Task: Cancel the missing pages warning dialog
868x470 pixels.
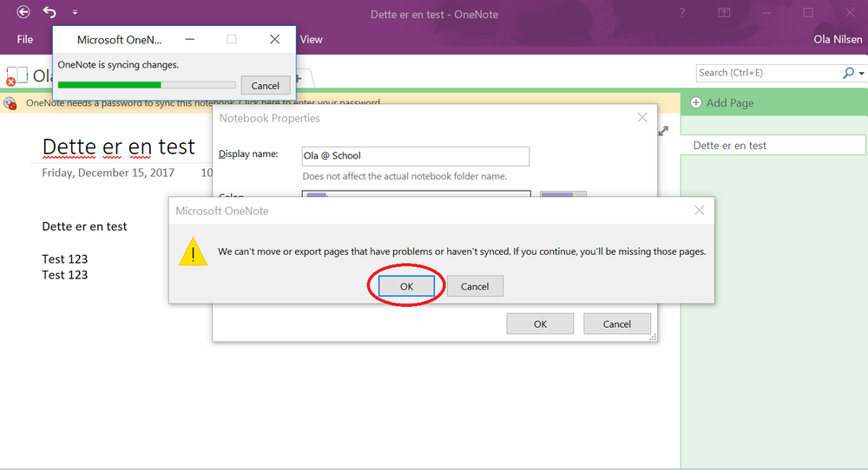Action: [475, 286]
